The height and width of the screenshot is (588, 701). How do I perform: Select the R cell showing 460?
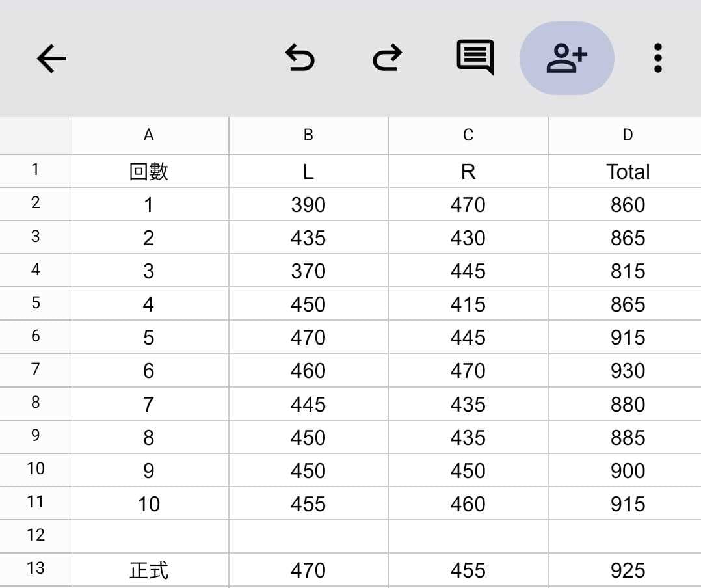pos(468,503)
